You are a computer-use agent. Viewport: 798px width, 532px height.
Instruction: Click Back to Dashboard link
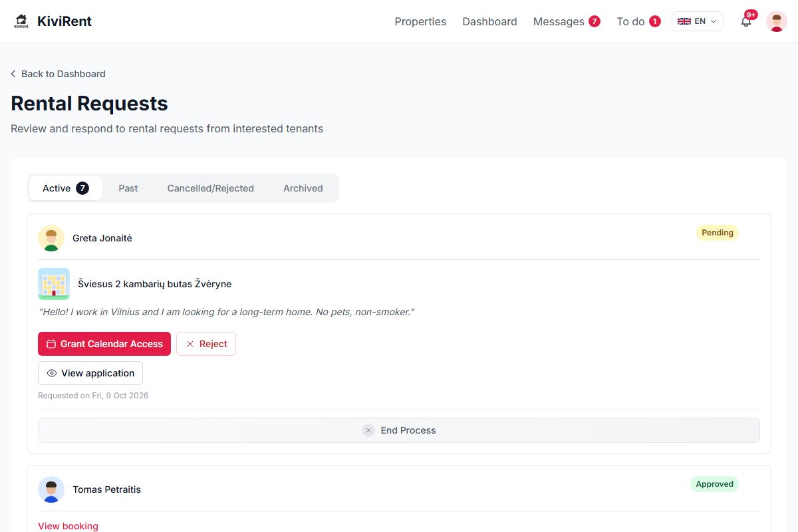click(x=58, y=74)
